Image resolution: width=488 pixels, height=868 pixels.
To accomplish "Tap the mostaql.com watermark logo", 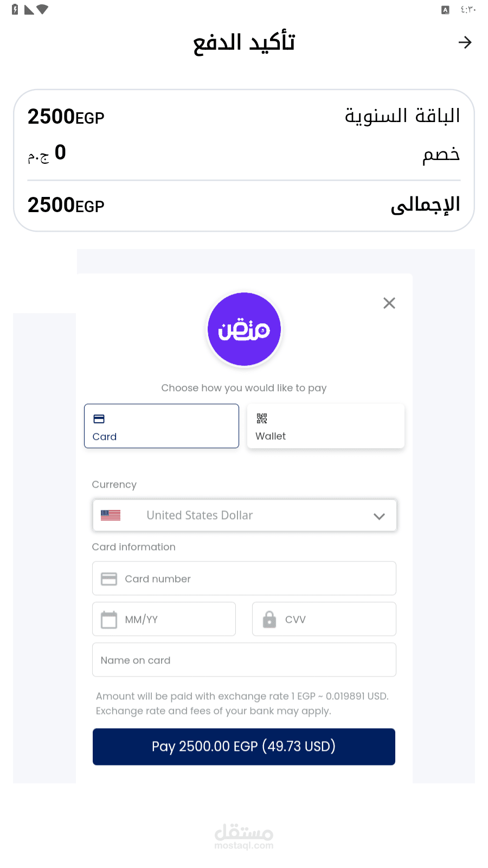I will click(244, 836).
